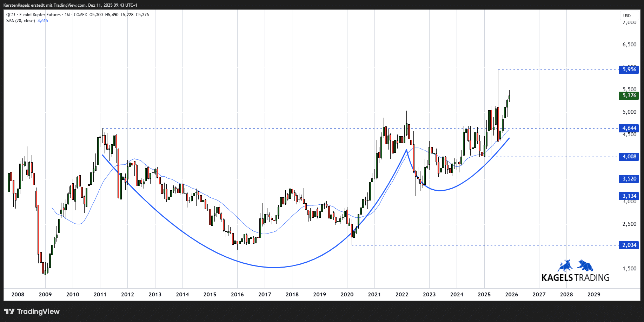Click the TradingView logo icon

(9, 311)
